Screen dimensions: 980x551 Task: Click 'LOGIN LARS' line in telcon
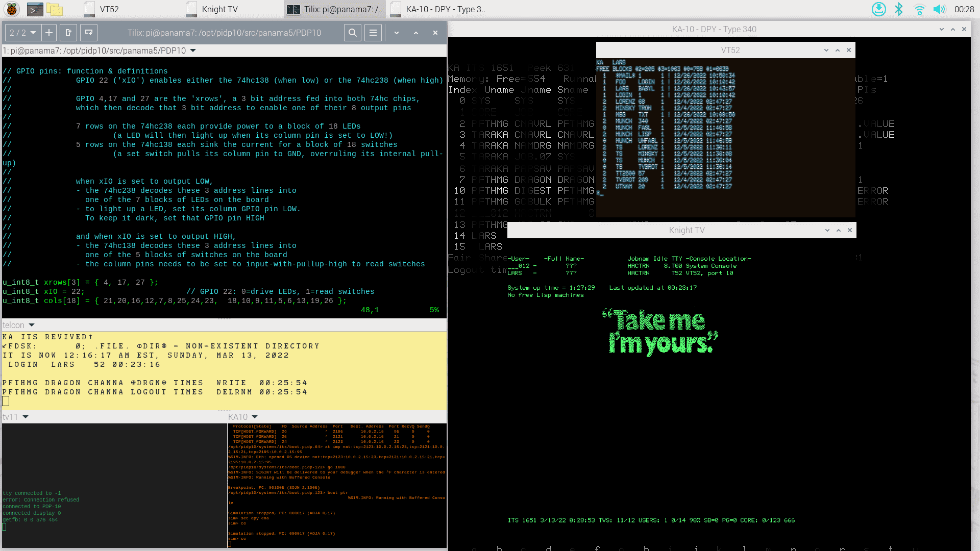click(x=84, y=364)
